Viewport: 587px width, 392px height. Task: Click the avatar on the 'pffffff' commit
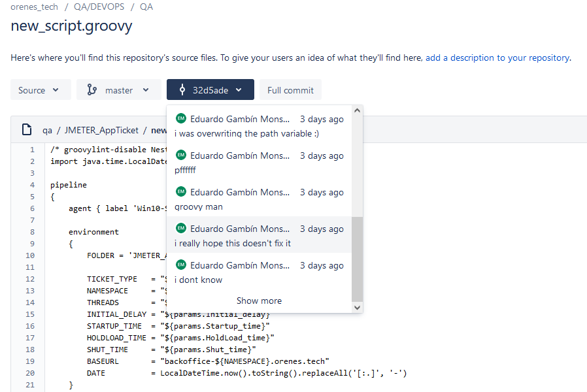pos(181,155)
